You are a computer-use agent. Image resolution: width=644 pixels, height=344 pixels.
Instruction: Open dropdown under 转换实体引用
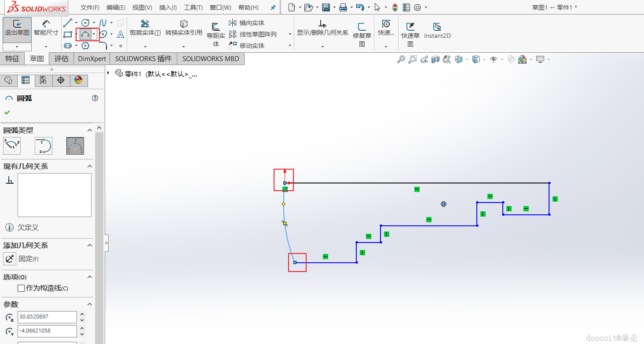coord(184,47)
